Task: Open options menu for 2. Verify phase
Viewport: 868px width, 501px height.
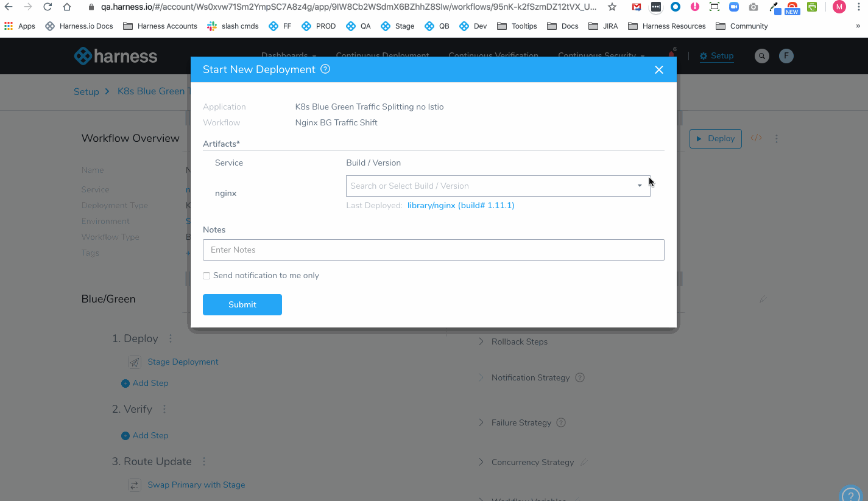Action: pos(164,409)
